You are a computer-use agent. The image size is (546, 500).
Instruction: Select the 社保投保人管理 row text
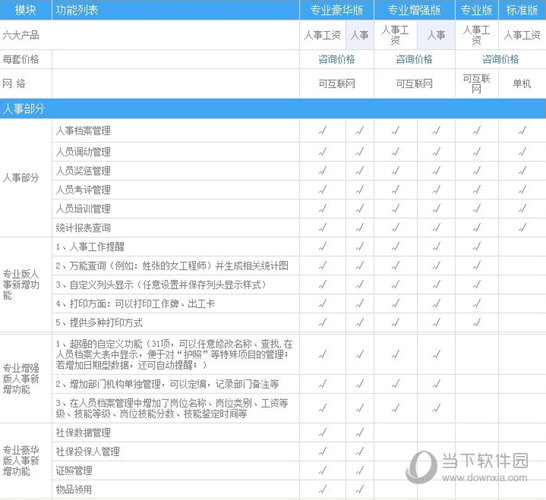click(x=88, y=452)
